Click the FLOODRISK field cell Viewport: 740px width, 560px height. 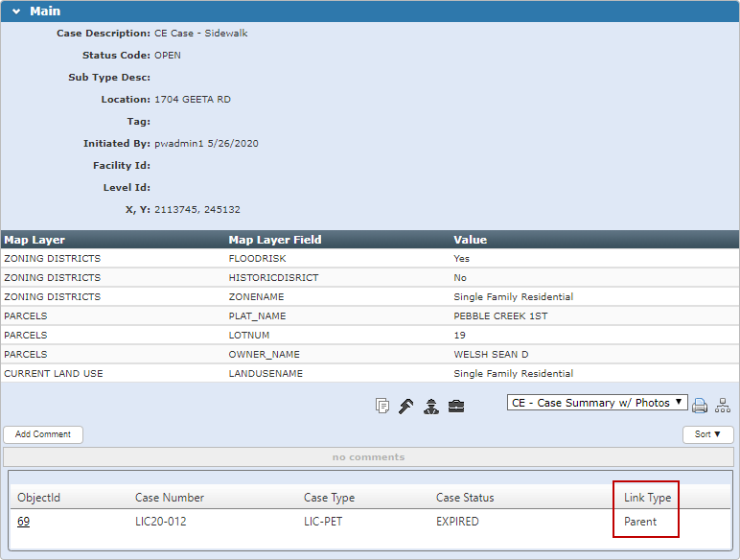coord(257,259)
